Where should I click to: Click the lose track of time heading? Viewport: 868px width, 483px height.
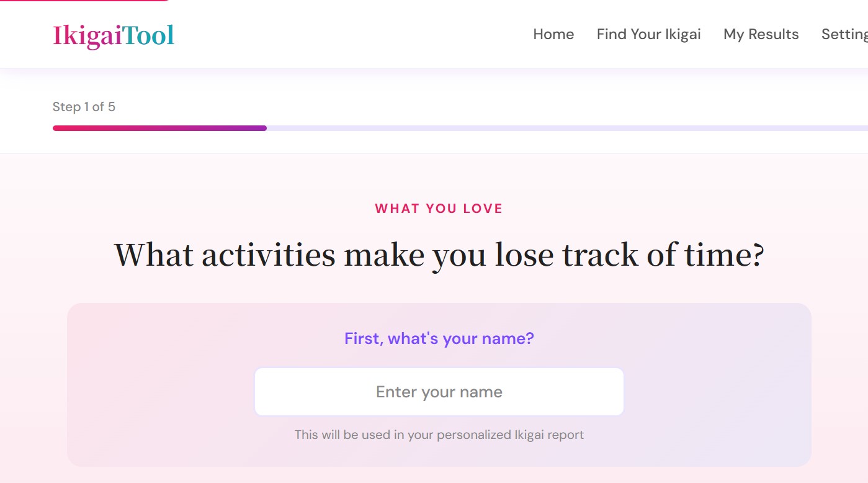pos(439,255)
